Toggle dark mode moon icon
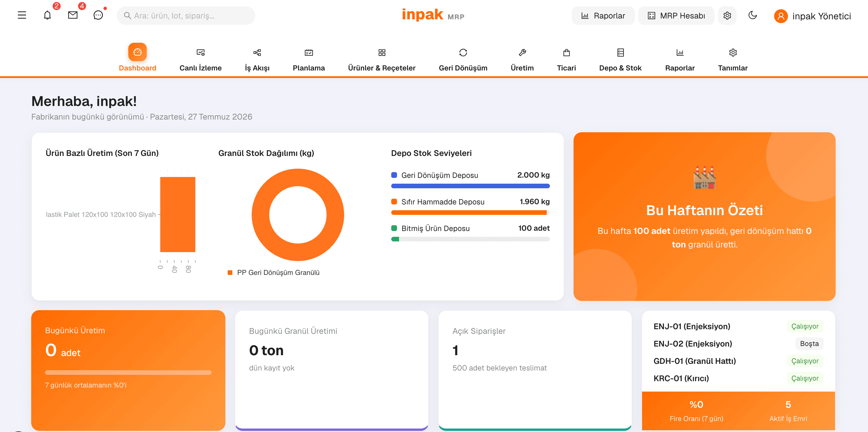The height and width of the screenshot is (432, 868). click(752, 15)
